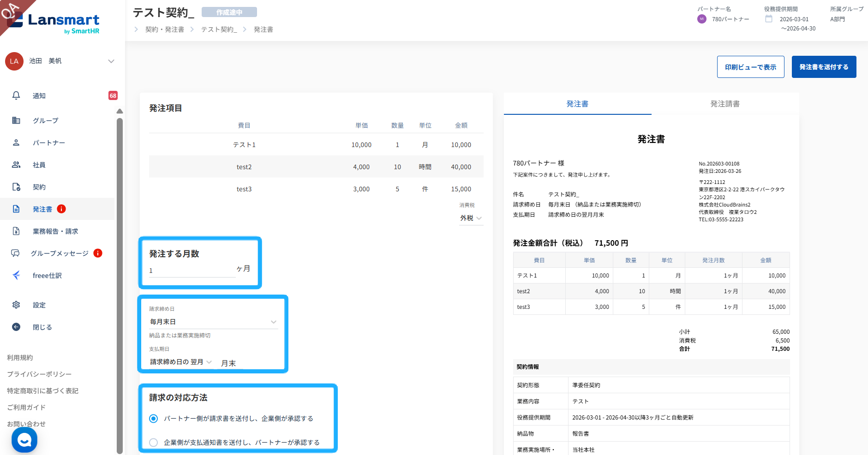Viewport: 868px width, 455px height.
Task: Open the payment due 翌月 dropdown
Action: tap(180, 362)
